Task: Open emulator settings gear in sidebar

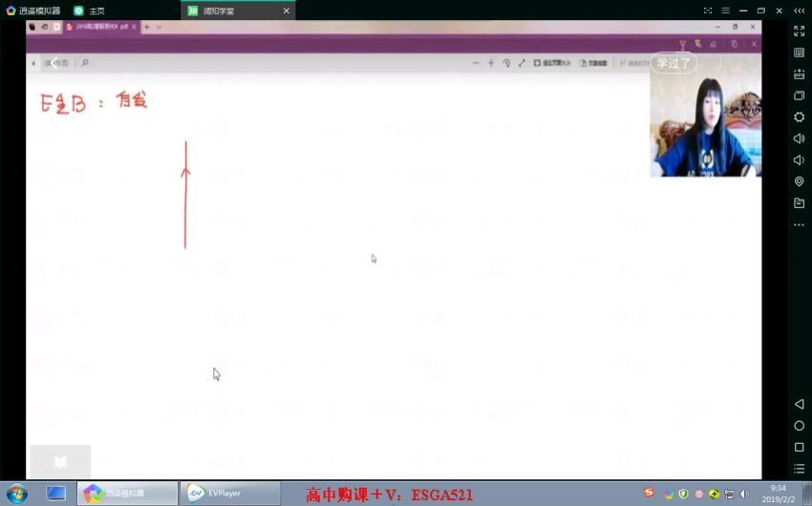Action: pos(799,116)
